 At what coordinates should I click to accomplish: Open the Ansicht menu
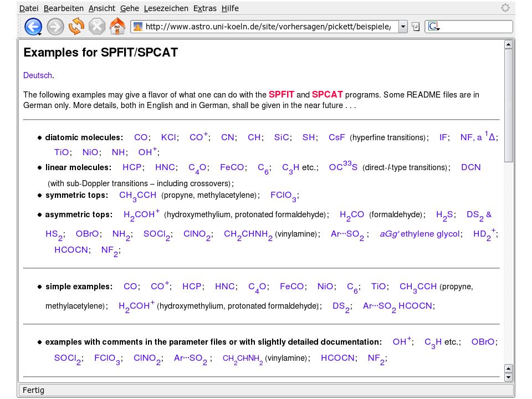point(102,8)
